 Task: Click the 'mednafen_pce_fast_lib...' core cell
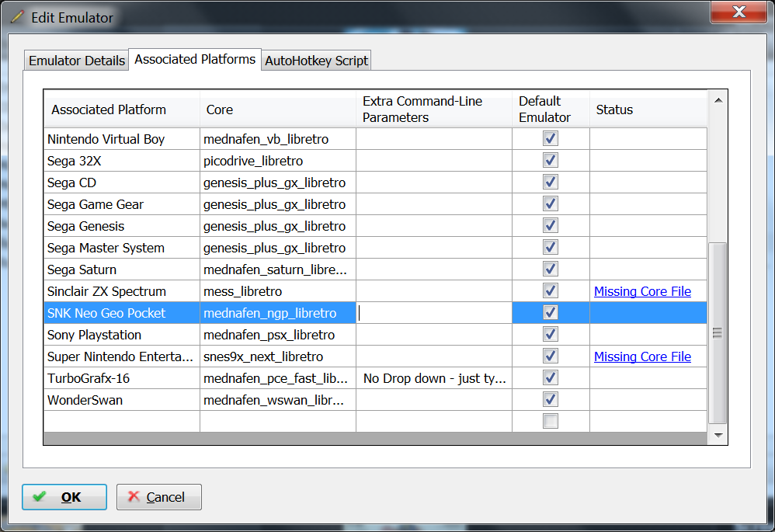[278, 378]
